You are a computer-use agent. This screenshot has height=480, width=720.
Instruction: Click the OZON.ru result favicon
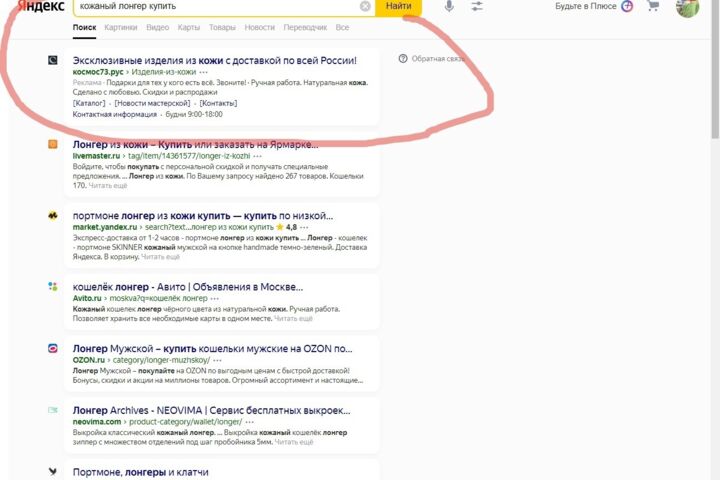click(53, 348)
